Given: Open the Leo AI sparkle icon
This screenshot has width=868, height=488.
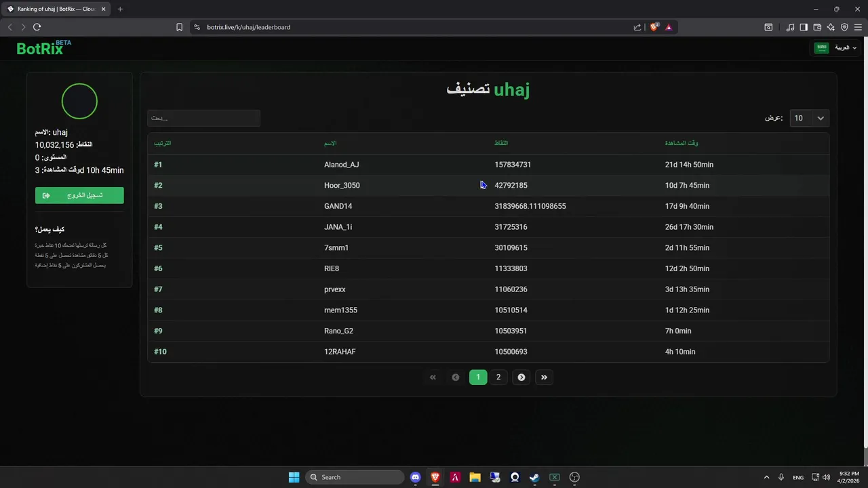Looking at the screenshot, I should point(831,27).
